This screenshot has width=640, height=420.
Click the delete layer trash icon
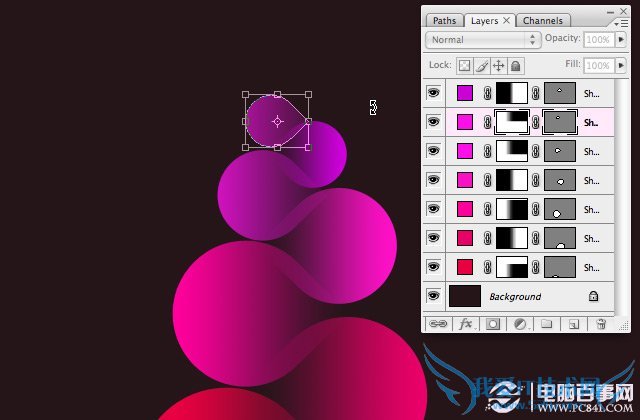pyautogui.click(x=601, y=324)
